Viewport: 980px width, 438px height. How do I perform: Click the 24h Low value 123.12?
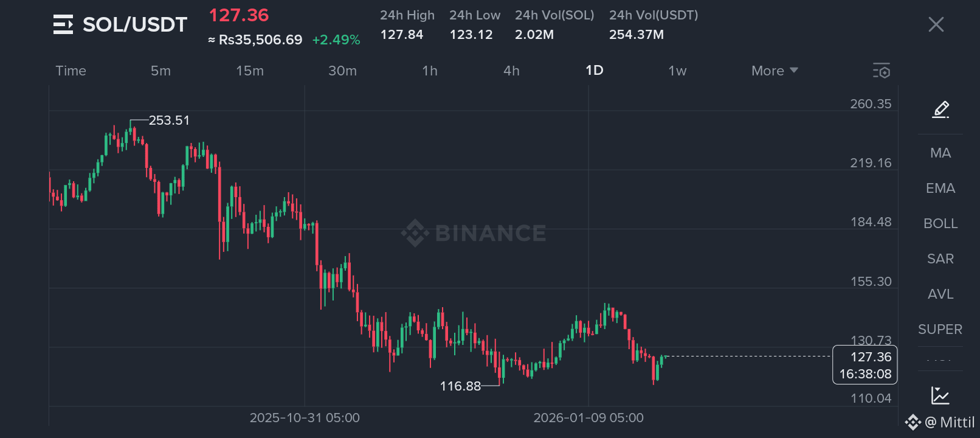(x=471, y=35)
